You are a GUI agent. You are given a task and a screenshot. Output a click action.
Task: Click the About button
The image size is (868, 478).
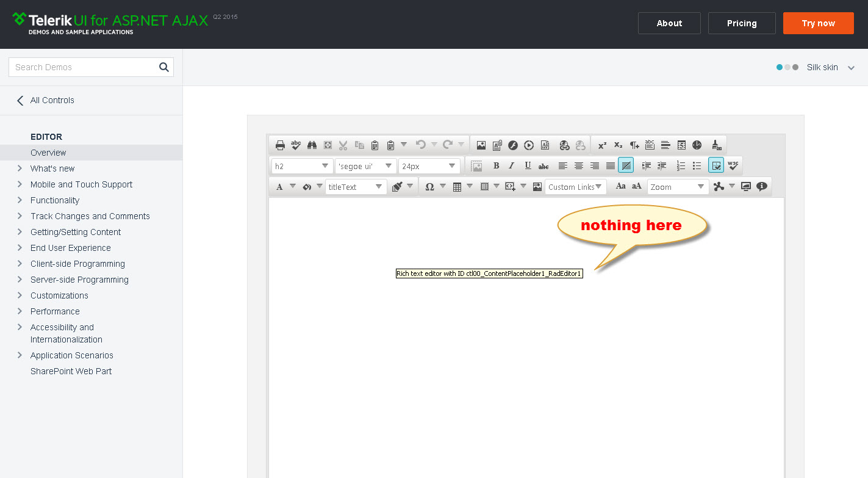(x=669, y=23)
